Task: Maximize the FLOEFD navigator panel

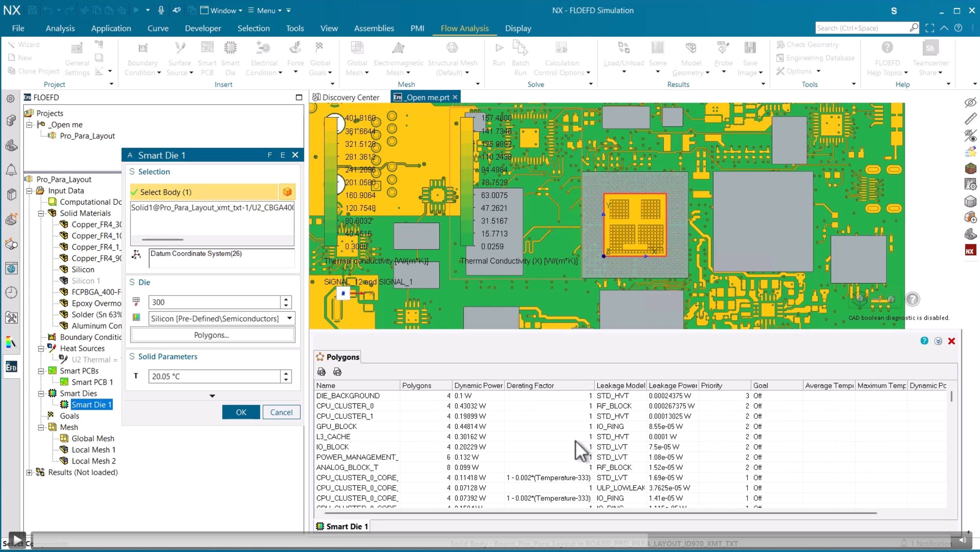Action: point(299,97)
